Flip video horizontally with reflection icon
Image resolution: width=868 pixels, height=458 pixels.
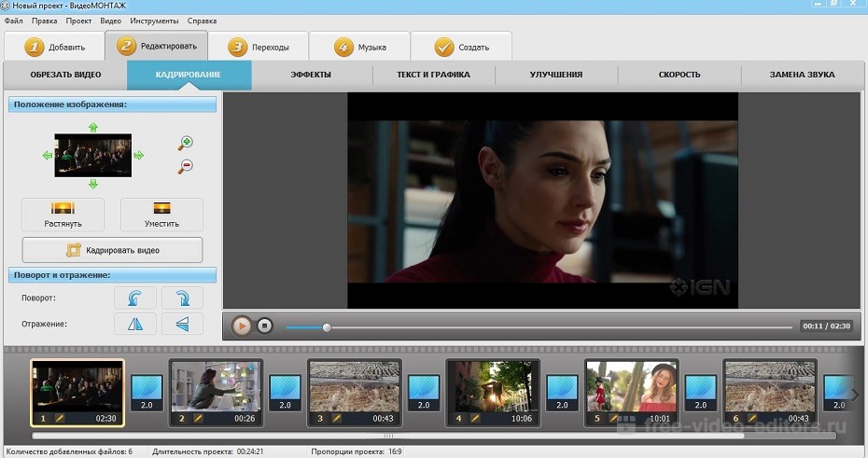134,323
